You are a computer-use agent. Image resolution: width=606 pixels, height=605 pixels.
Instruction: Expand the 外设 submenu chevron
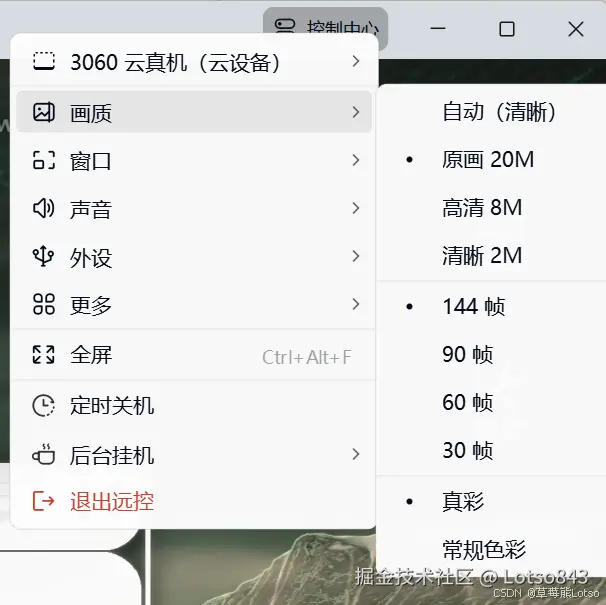(356, 256)
